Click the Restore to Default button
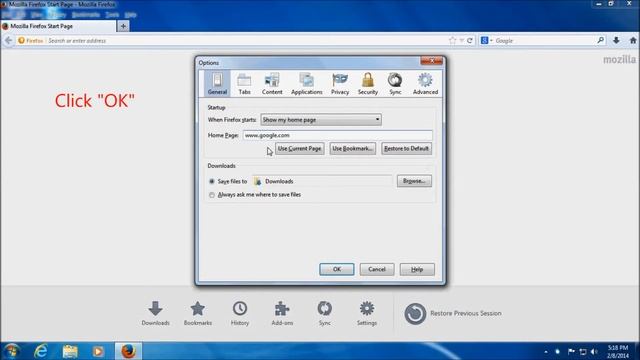The image size is (640, 360). click(x=406, y=149)
